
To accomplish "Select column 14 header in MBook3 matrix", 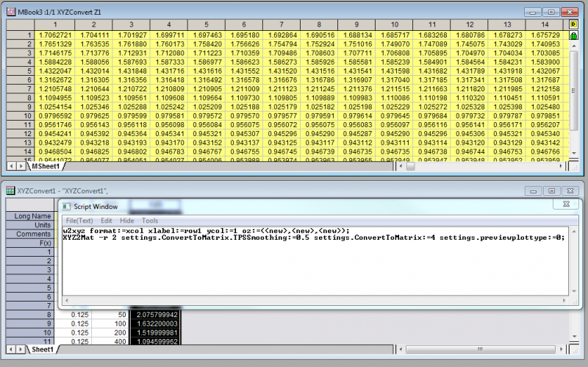I will (x=545, y=24).
